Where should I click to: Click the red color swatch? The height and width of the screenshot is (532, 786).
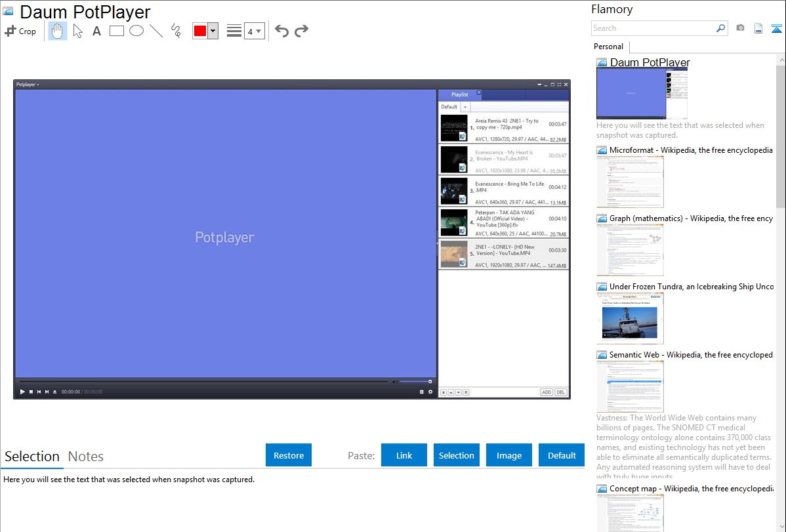coord(200,31)
